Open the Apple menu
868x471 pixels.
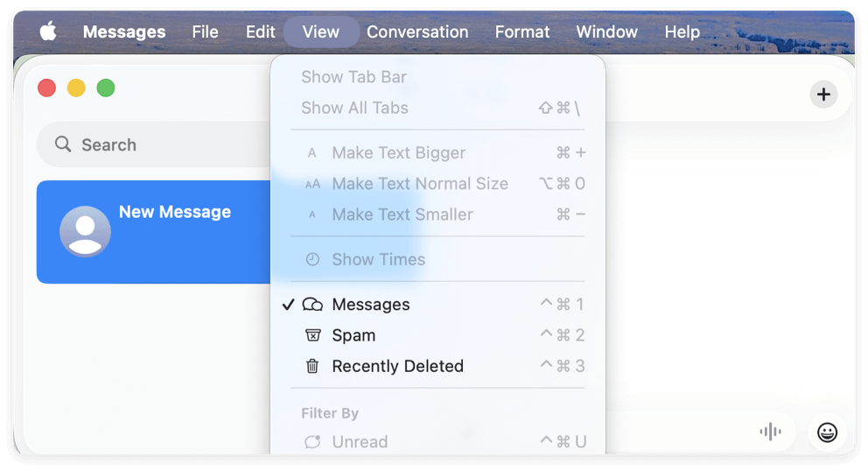48,32
